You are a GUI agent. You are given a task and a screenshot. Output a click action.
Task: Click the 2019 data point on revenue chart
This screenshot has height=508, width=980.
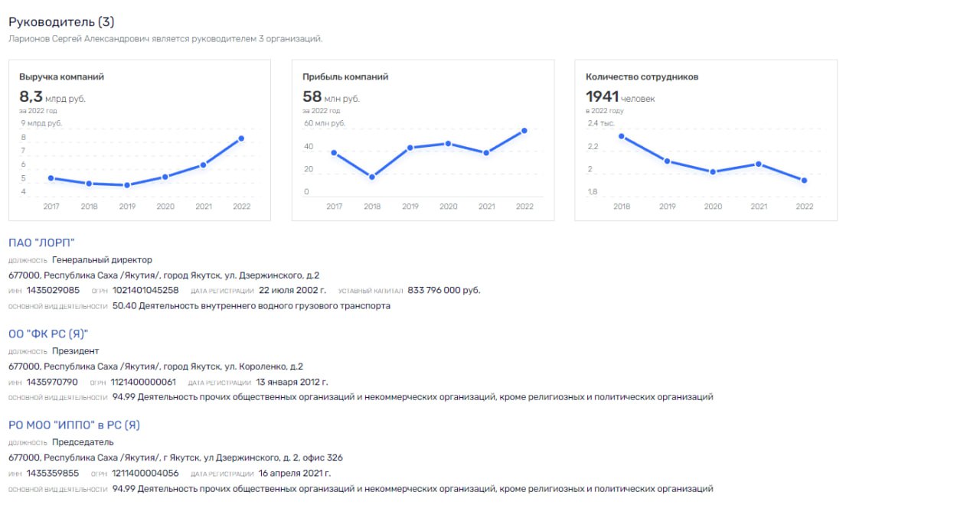tap(127, 185)
